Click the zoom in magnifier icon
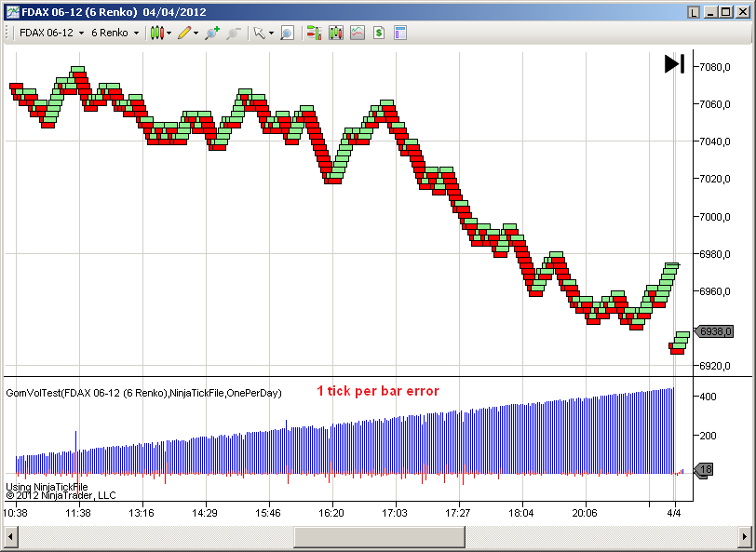Screen dimensions: 756x552 (x=212, y=33)
